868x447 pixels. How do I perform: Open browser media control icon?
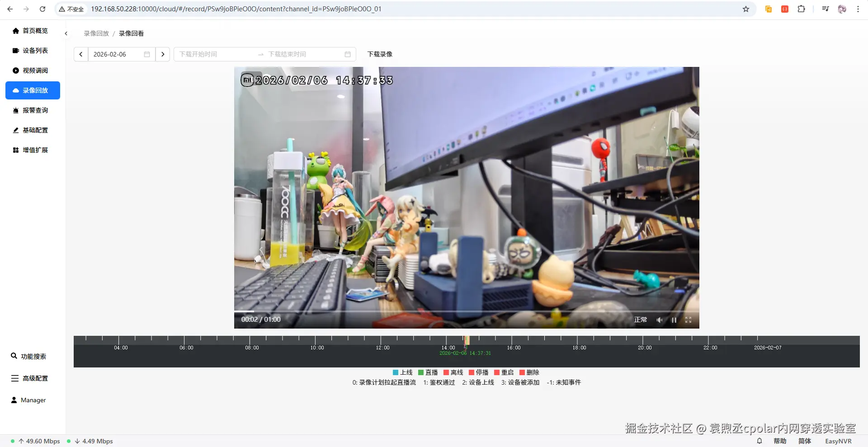pos(826,9)
